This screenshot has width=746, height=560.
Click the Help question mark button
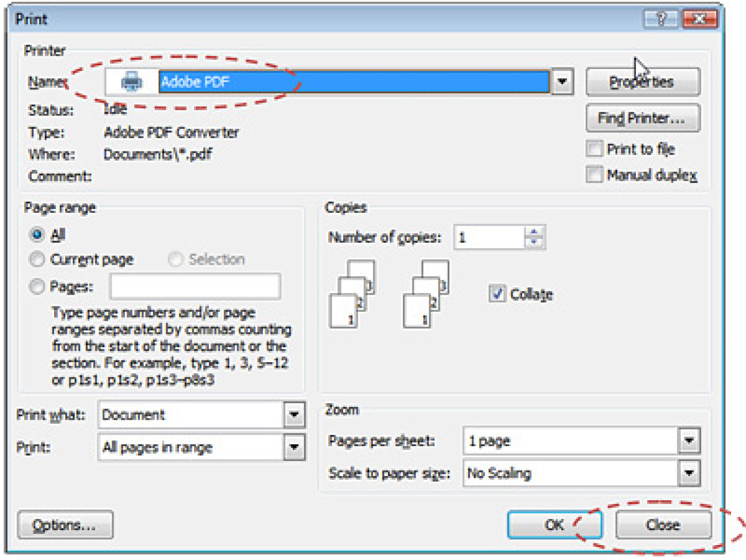point(661,19)
